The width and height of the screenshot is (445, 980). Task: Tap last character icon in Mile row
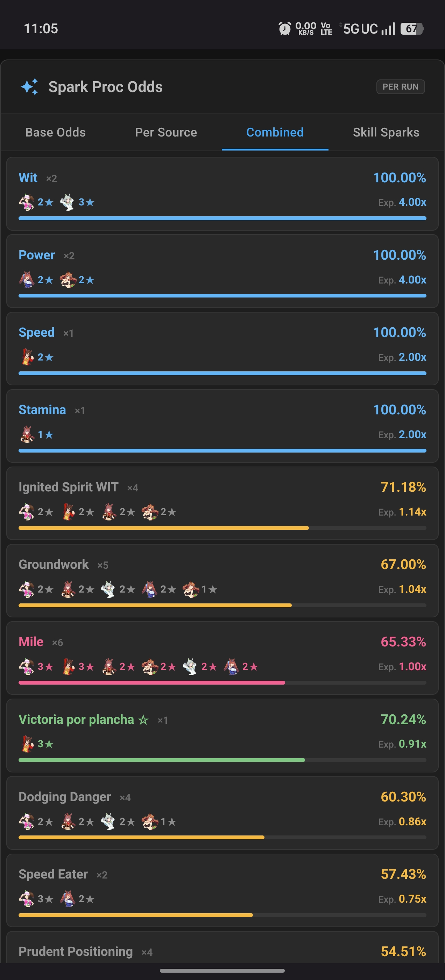coord(231,666)
